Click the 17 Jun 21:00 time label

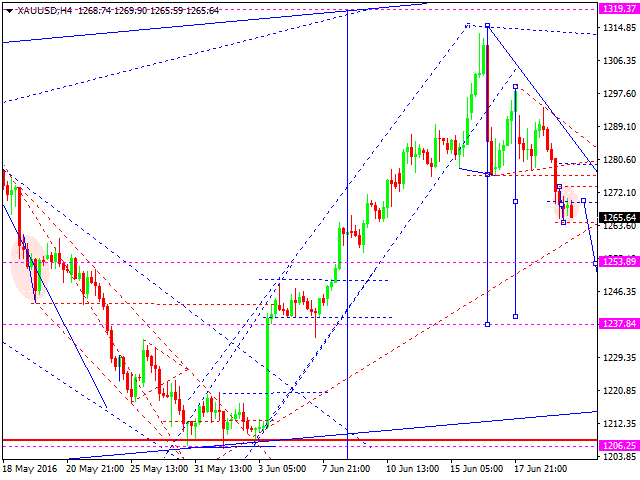540,469
